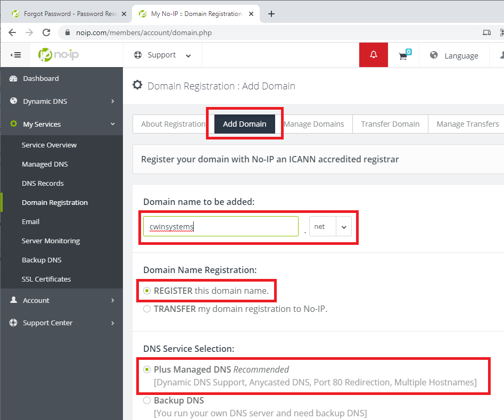Open the Transfer Domain tab
504x420 pixels.
click(x=390, y=124)
